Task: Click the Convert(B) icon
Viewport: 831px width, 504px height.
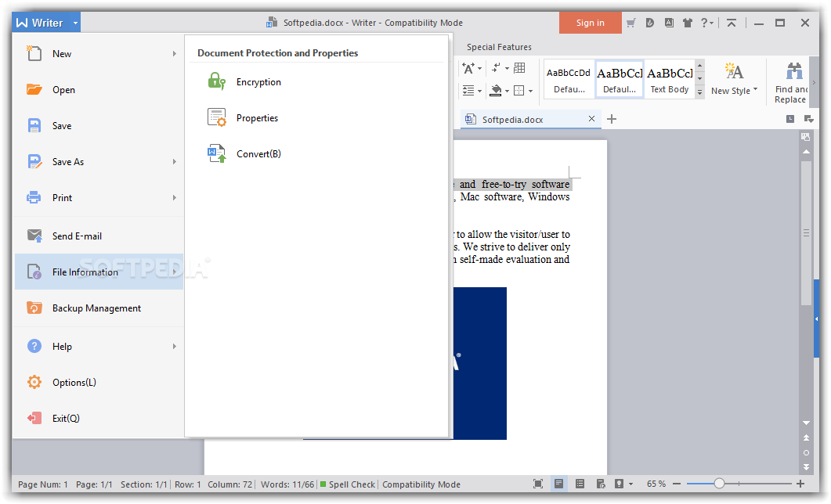Action: click(x=216, y=153)
